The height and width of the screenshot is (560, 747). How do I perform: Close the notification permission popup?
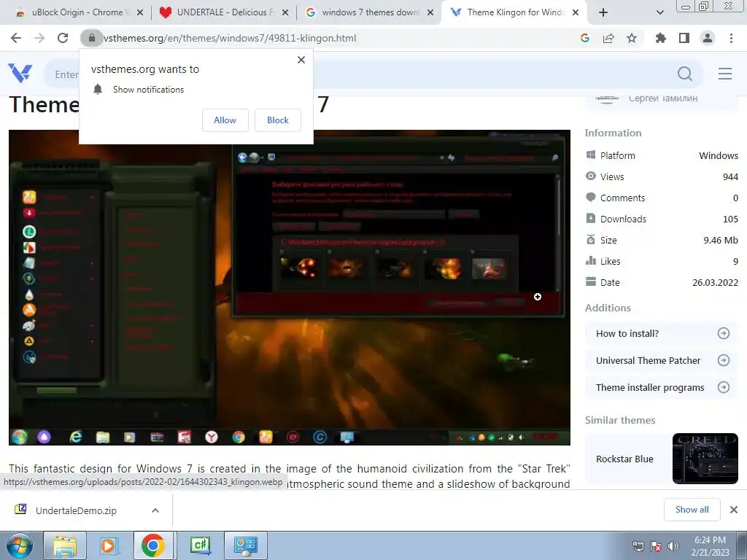301,60
